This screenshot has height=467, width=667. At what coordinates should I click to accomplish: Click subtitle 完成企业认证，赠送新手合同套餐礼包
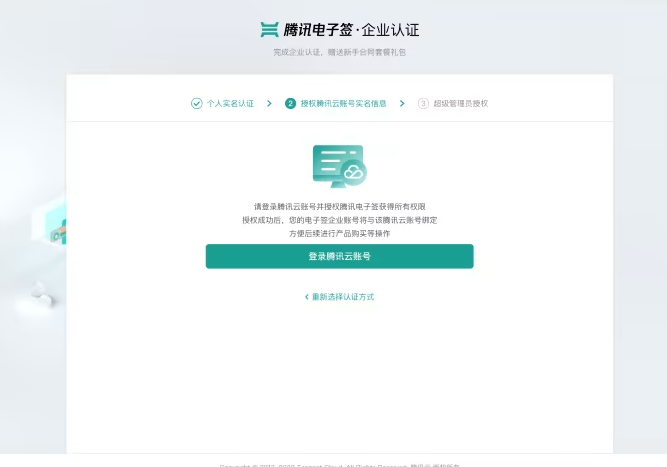[x=339, y=52]
